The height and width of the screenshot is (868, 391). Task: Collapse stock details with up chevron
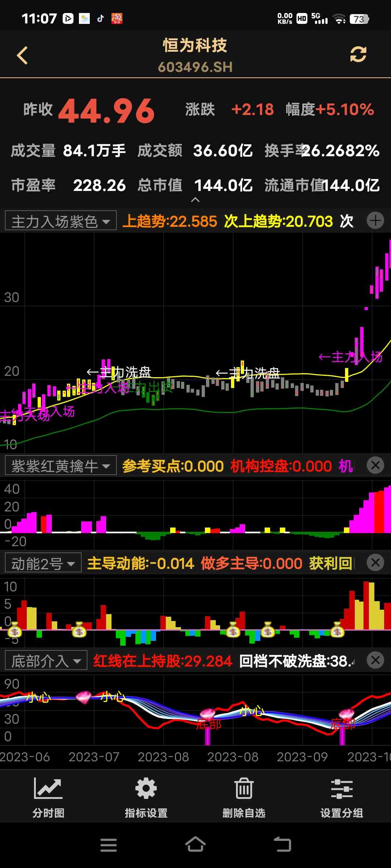pyautogui.click(x=195, y=200)
